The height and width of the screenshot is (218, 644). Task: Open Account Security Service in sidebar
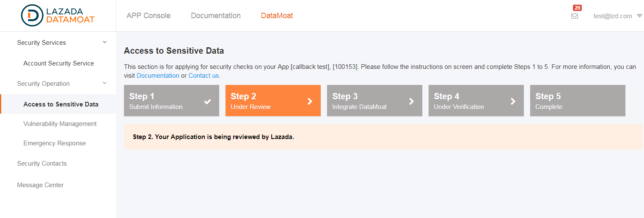click(x=59, y=63)
